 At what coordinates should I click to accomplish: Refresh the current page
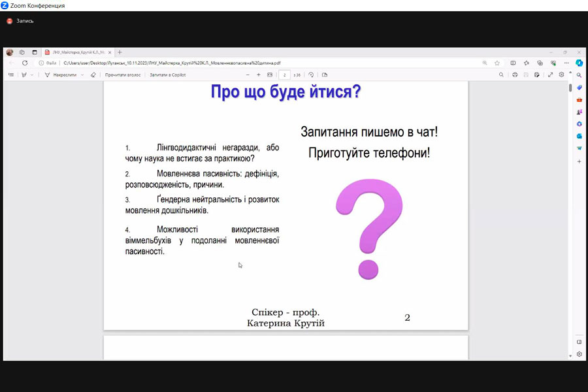pos(25,63)
